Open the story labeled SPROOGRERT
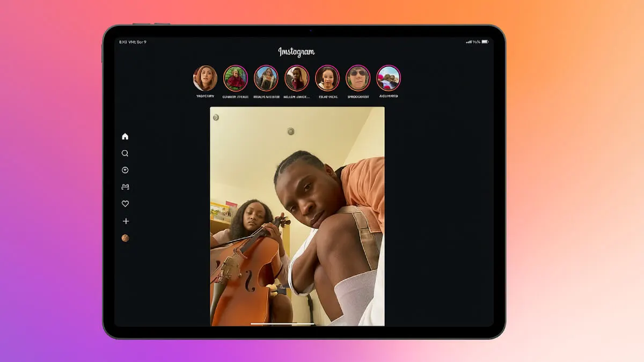The width and height of the screenshot is (644, 362). click(358, 78)
